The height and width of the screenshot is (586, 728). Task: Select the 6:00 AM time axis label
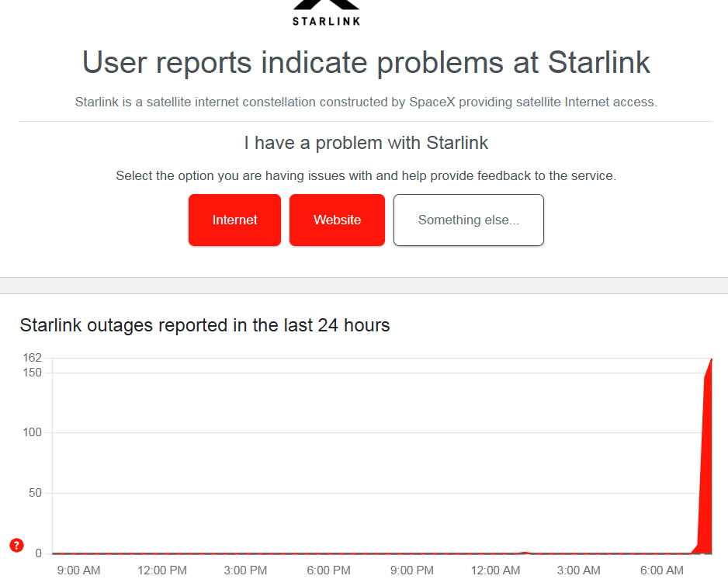point(662,570)
